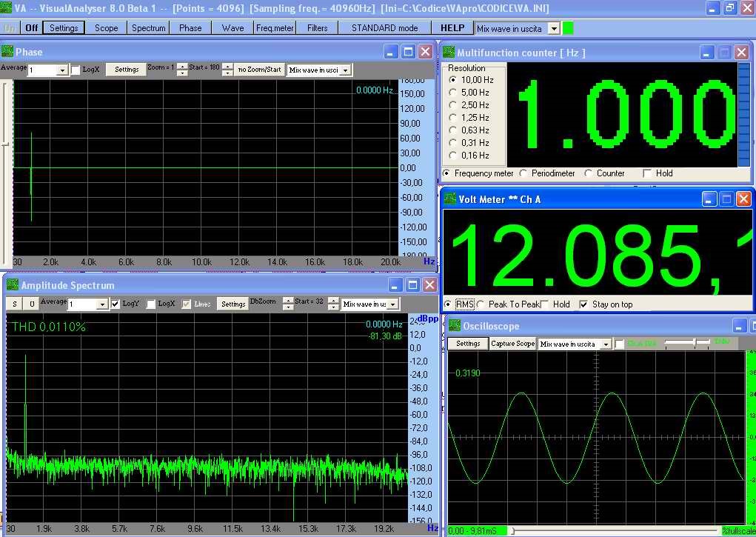Viewport: 756px width, 537px height.
Task: Enable LogX in the Phase window
Action: [x=74, y=69]
